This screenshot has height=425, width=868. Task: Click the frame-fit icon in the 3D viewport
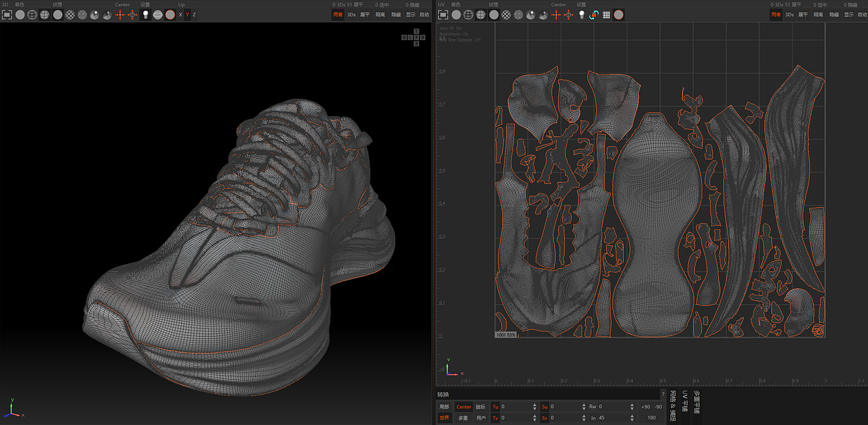pyautogui.click(x=7, y=14)
